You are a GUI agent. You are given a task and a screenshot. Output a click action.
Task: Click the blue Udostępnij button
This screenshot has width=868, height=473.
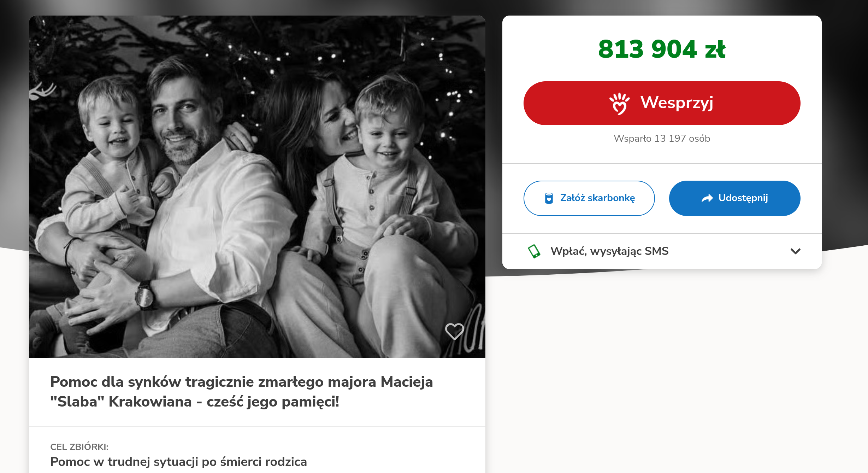(x=734, y=198)
